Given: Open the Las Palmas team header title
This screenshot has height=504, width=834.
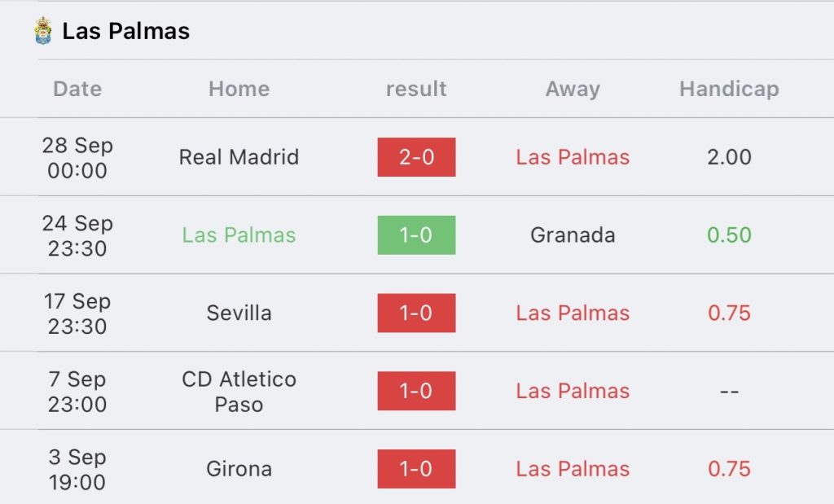Looking at the screenshot, I should [x=126, y=31].
